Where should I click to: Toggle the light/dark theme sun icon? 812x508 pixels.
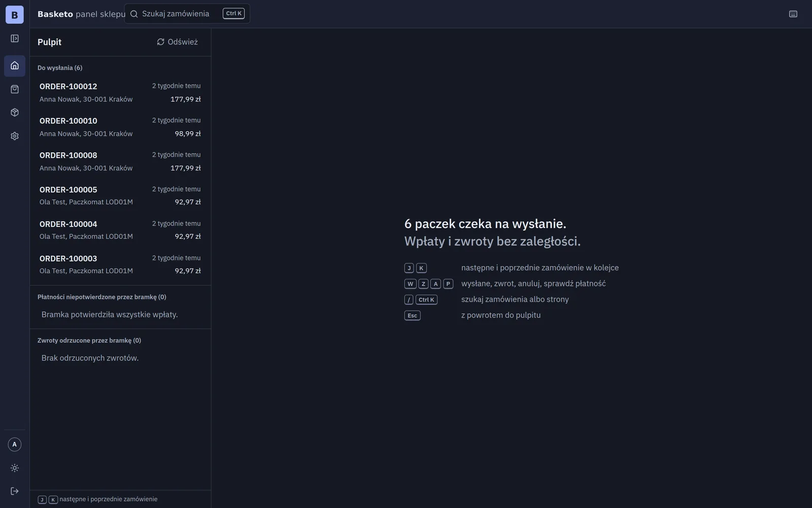pyautogui.click(x=15, y=468)
